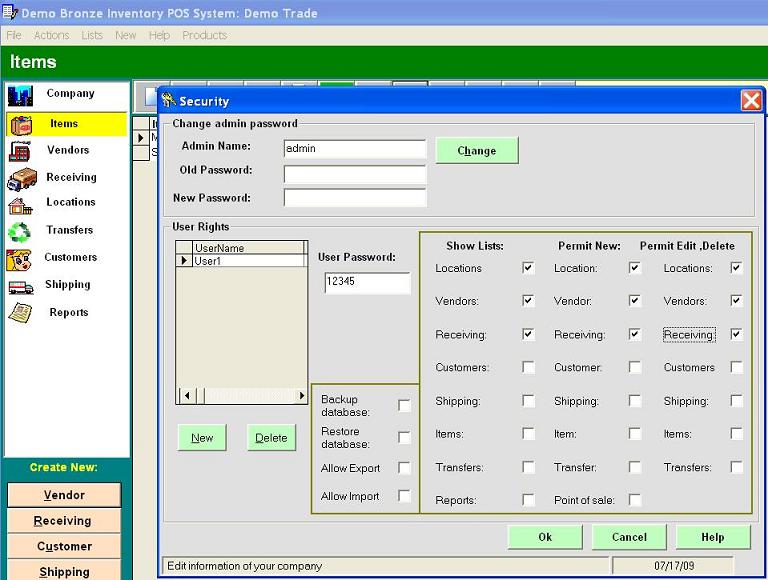Uncheck Show Lists Receiving checkbox

pos(528,335)
